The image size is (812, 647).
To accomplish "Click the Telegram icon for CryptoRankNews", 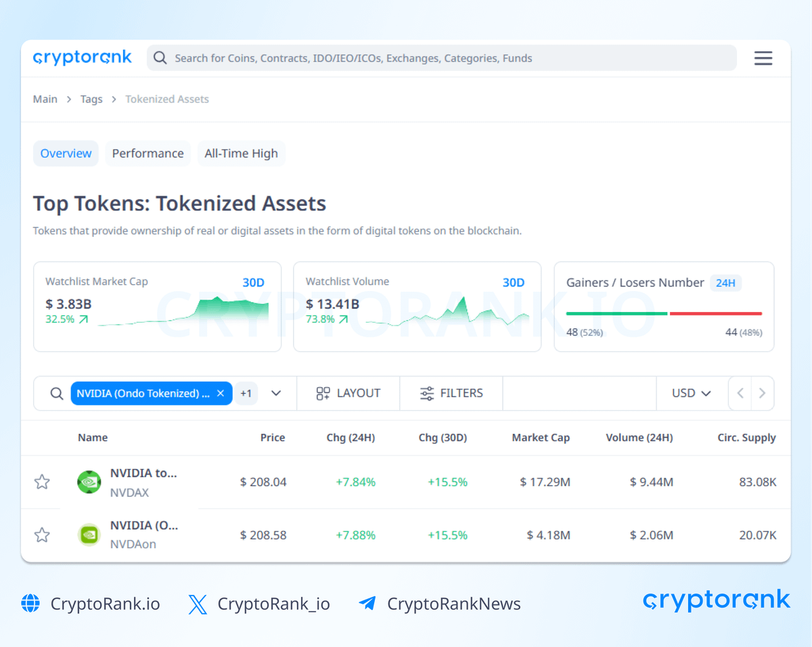I will [367, 604].
